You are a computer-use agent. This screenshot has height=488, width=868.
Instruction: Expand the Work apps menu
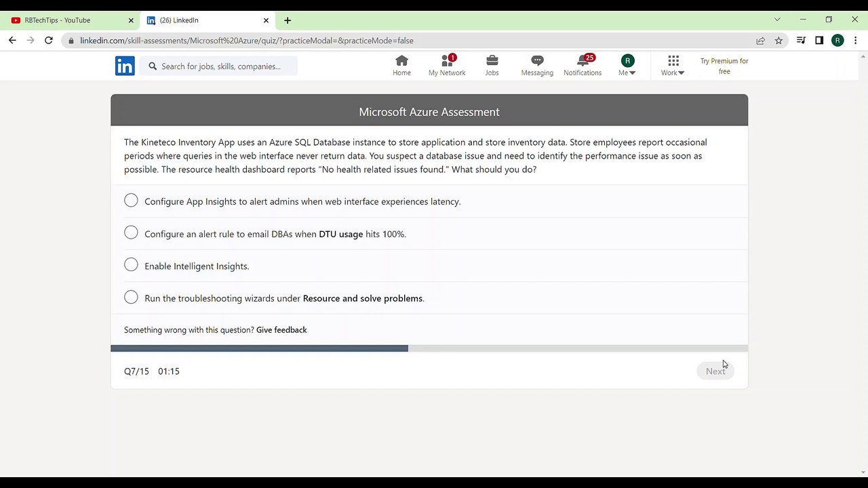point(673,66)
